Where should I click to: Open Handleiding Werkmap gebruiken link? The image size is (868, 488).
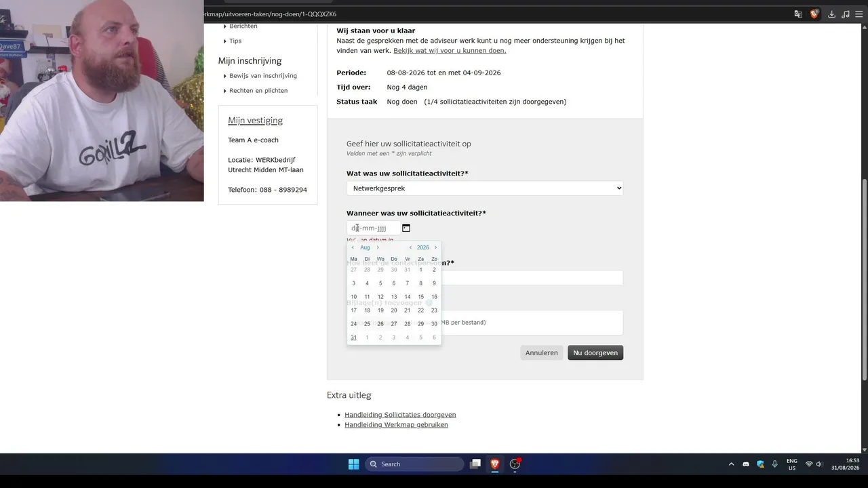click(x=396, y=425)
